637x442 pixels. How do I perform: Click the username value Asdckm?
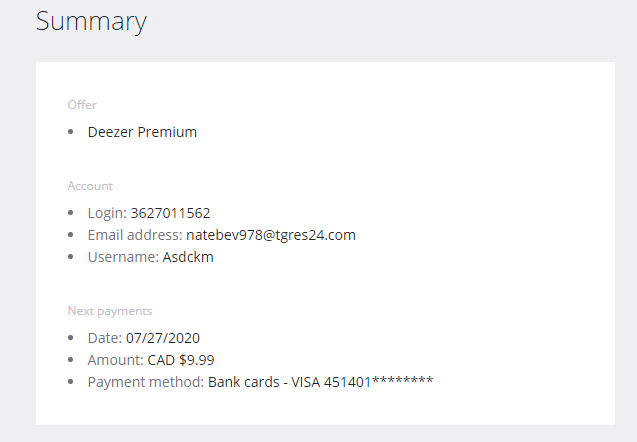pos(187,257)
